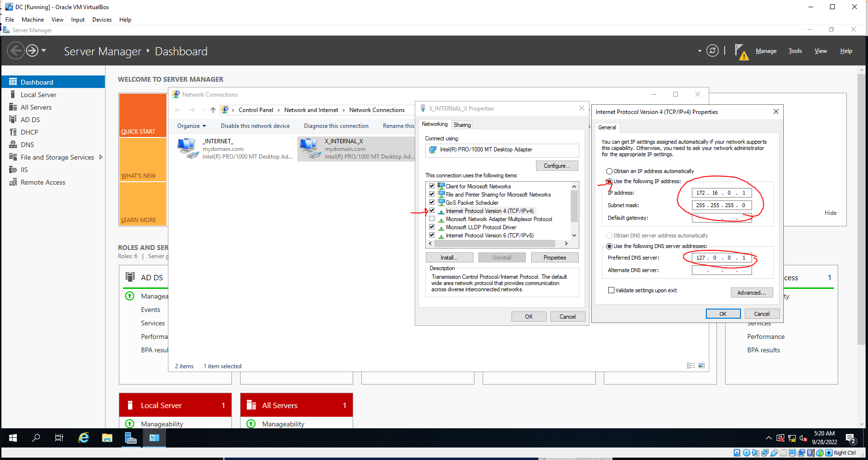Viewport: 868px width, 460px height.
Task: Open the Organize dropdown menu
Action: pyautogui.click(x=191, y=126)
